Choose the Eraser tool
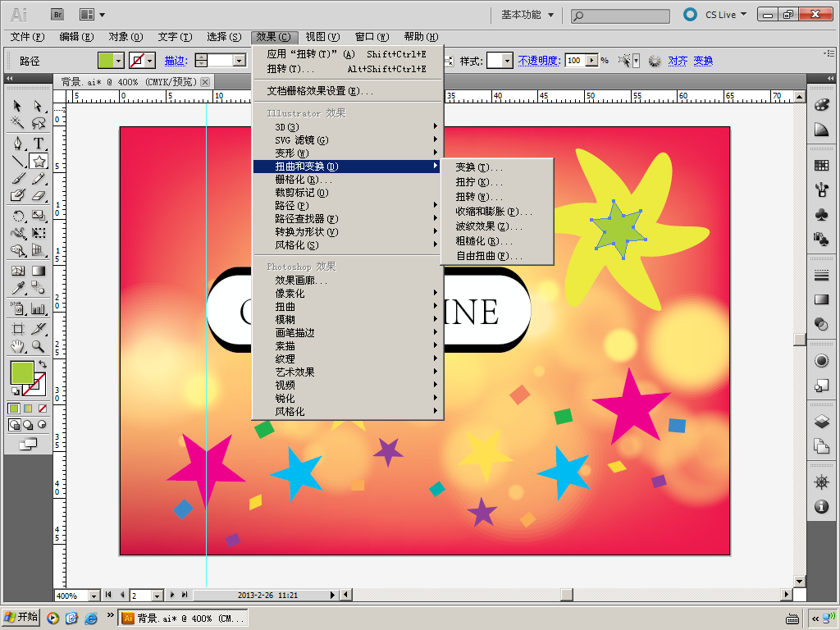 coord(38,195)
